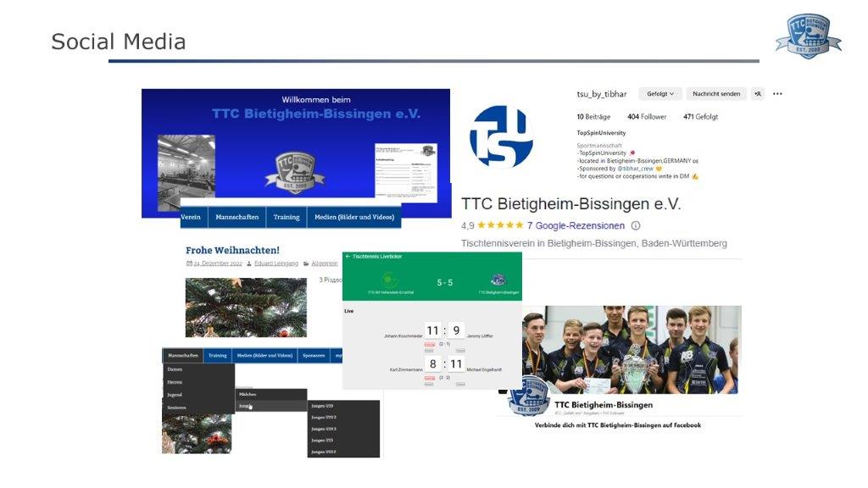Open the 7 Google-Rezensionen link
This screenshot has width=868, height=488.
coord(576,226)
